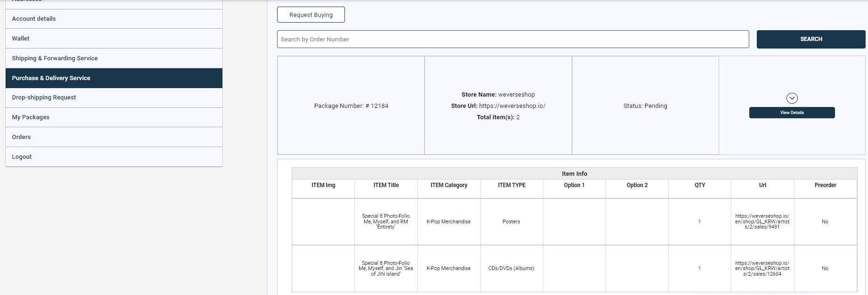
Task: Click the Package Number # 12184 cell
Action: coord(351,106)
